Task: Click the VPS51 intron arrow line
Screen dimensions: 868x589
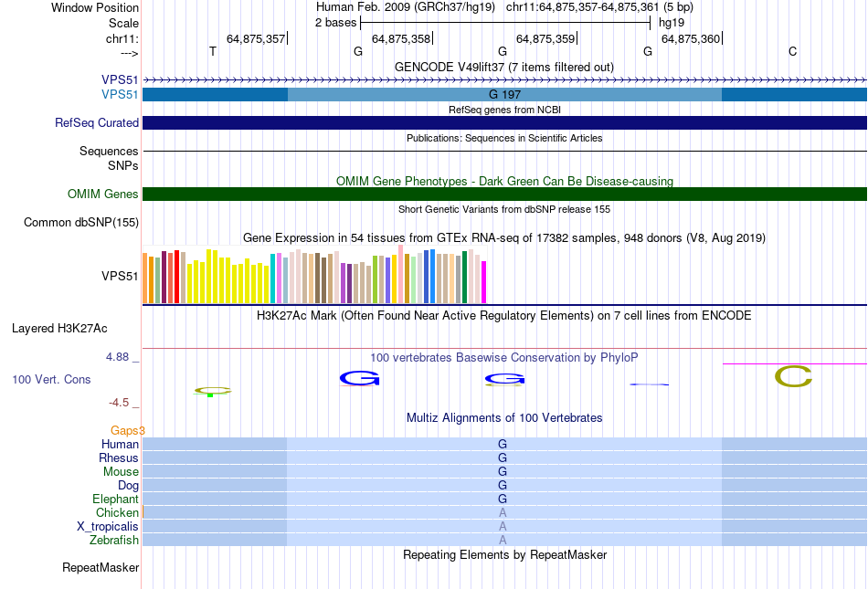Action: 504,80
